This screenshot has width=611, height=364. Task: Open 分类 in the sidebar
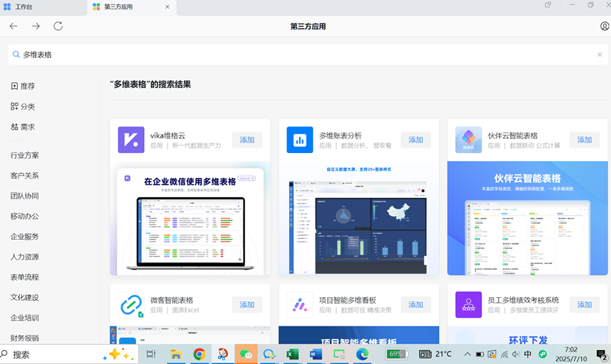tap(23, 107)
